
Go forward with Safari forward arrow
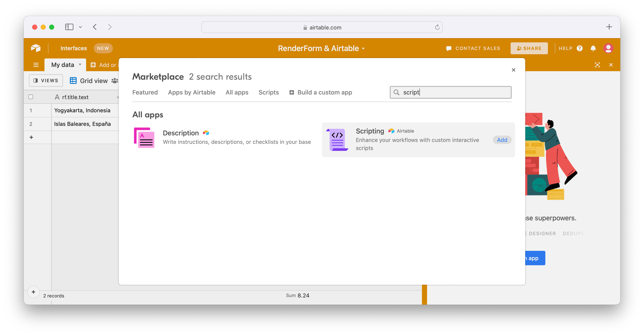109,27
